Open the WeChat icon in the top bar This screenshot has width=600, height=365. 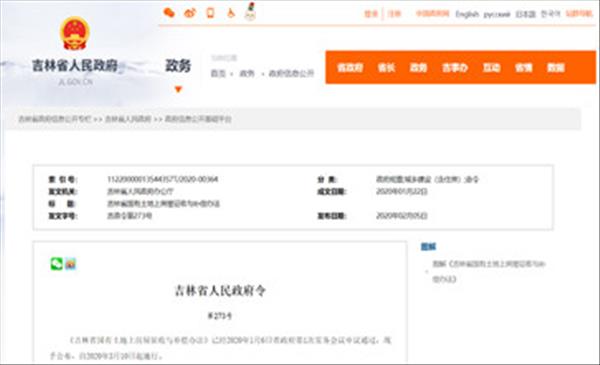(x=169, y=13)
